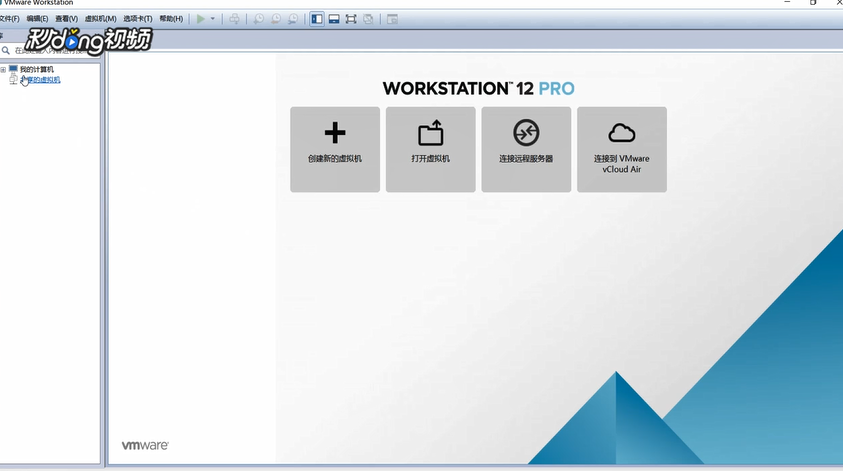Image resolution: width=843 pixels, height=471 pixels.
Task: Click the console view icon at toolbar end
Action: point(392,19)
